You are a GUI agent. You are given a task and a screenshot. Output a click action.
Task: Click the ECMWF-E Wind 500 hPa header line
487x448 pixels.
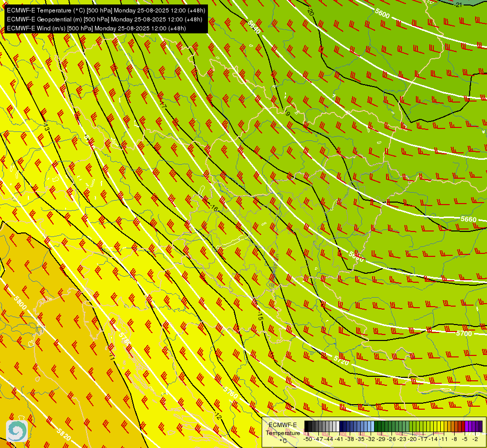97,28
